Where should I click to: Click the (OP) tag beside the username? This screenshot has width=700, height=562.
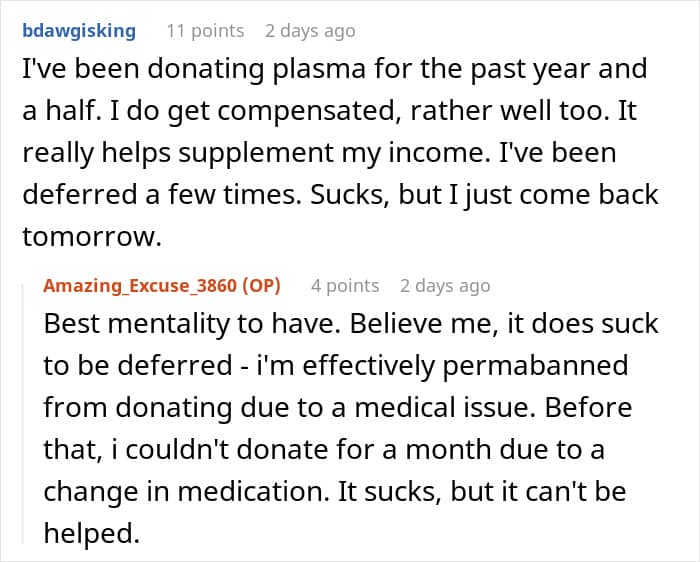(262, 286)
